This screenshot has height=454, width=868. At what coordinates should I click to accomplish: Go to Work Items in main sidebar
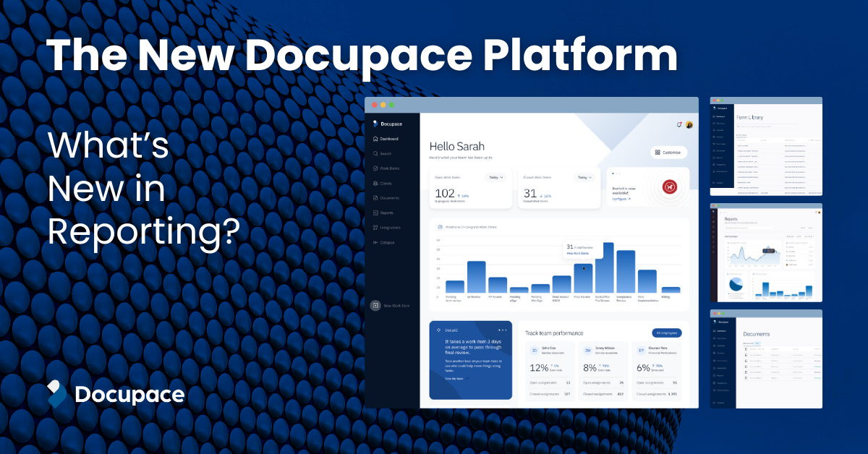pyautogui.click(x=386, y=168)
